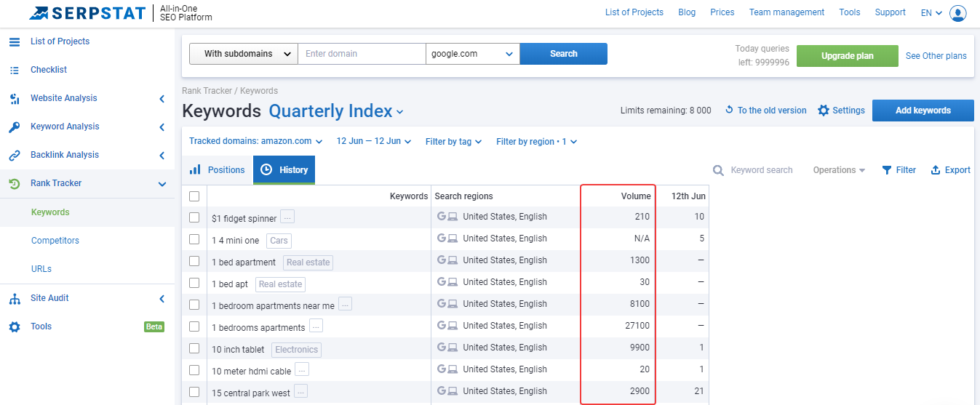This screenshot has height=405, width=980.
Task: Sort by the Volume column header
Action: point(636,196)
